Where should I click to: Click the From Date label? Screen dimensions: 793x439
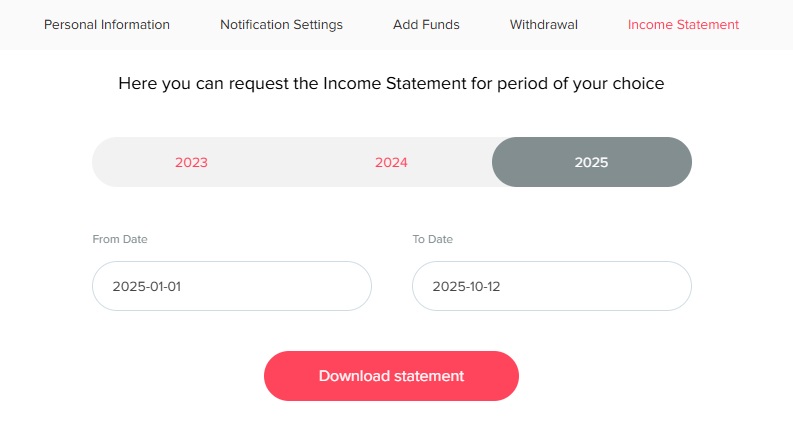pos(120,239)
